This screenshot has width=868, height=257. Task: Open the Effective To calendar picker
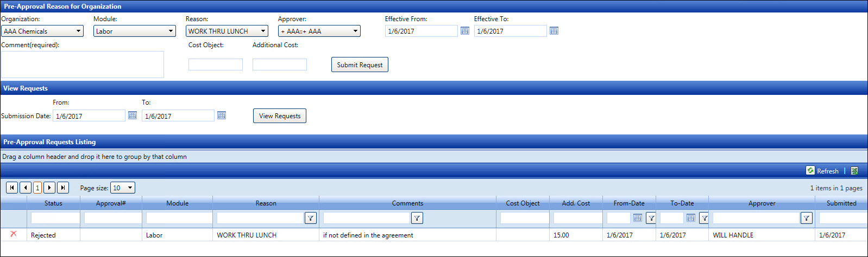553,31
